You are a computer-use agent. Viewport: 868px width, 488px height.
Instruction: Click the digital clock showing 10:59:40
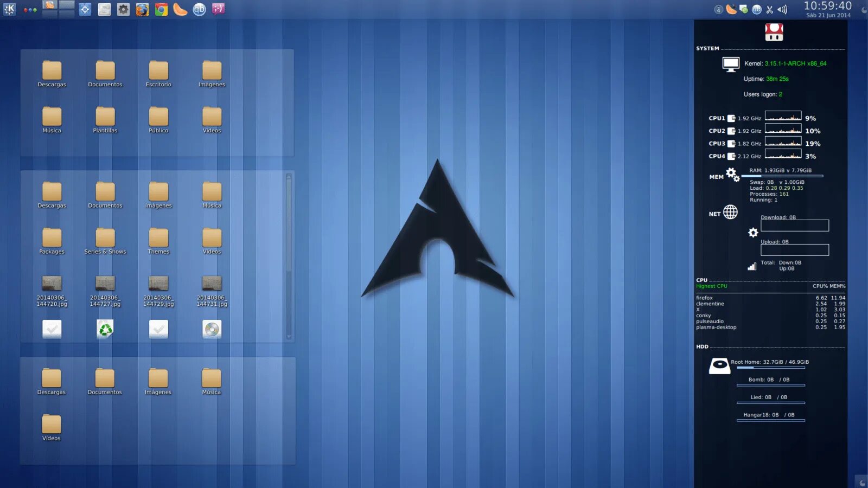click(828, 6)
